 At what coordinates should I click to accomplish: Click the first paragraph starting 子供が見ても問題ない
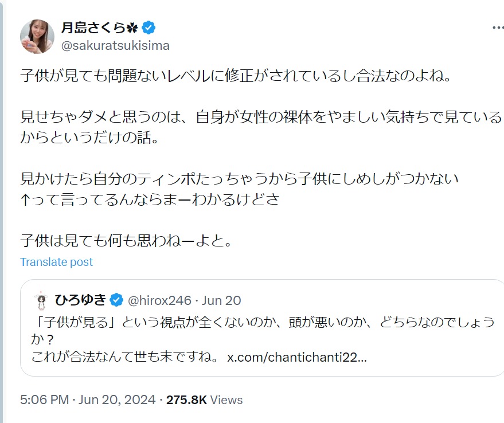coord(235,75)
